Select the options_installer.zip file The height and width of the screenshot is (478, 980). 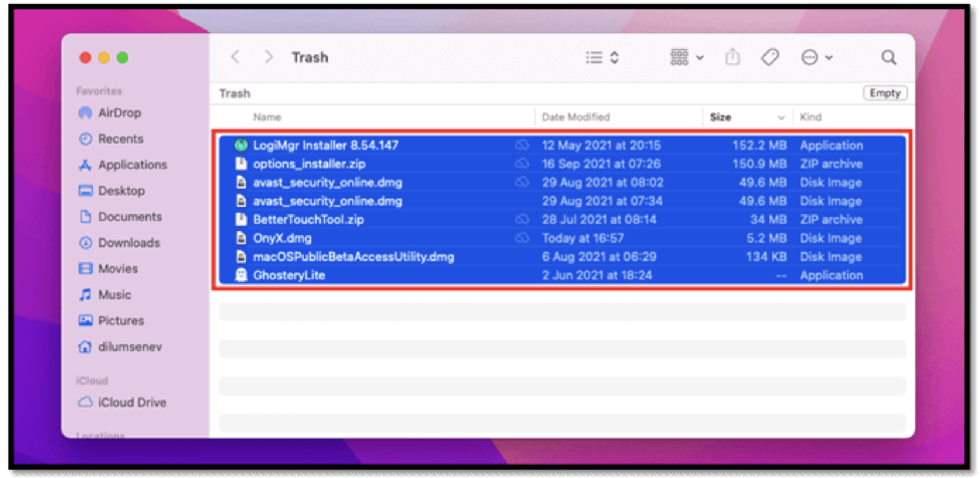[562, 164]
